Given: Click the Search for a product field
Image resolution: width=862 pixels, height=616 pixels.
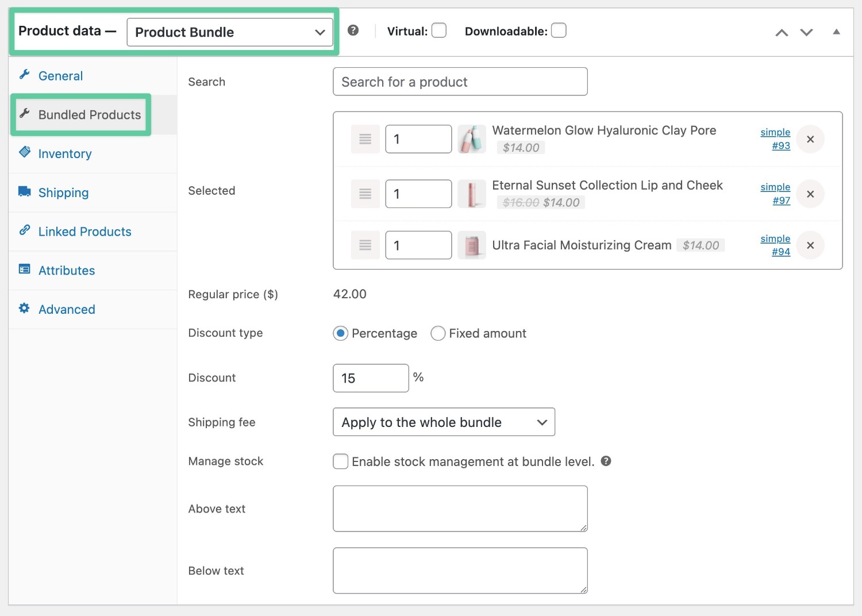Looking at the screenshot, I should (x=460, y=82).
